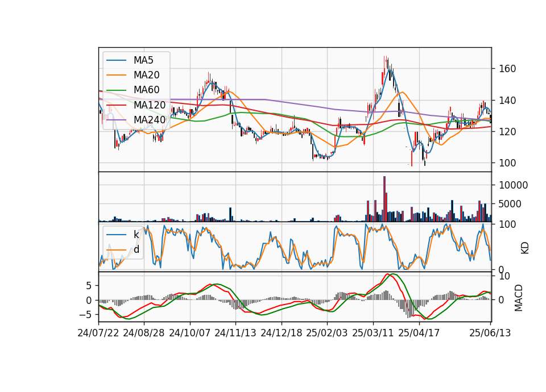Select the d label in KD legend
Viewport: 546px width, 392px height.
click(x=136, y=249)
